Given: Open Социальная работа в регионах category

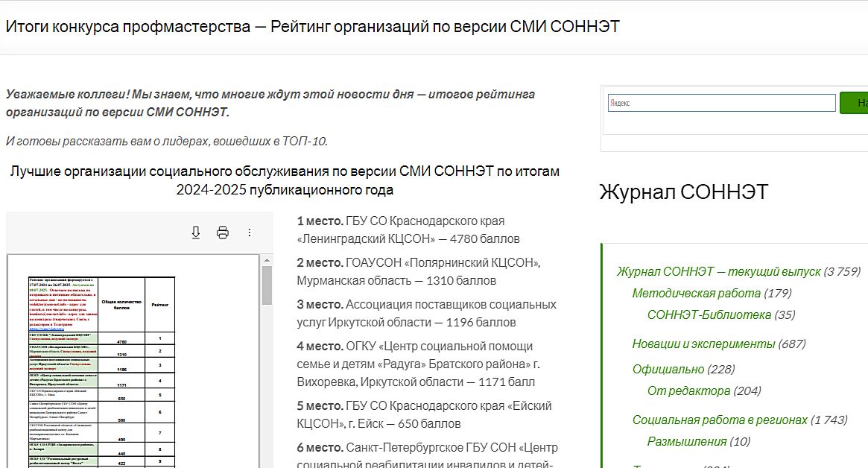Looking at the screenshot, I should [x=719, y=420].
